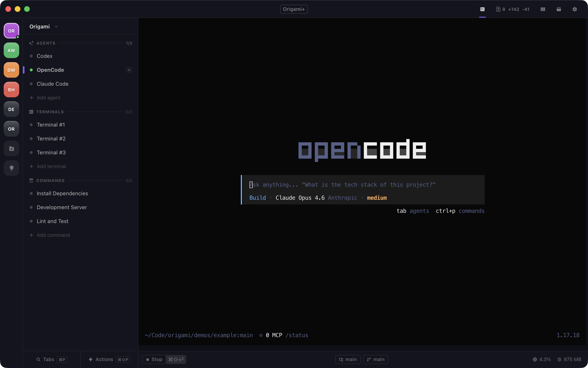Screen dimensions: 588x368
Task: Click the Agents sparkle section icon
Action: tap(31, 43)
